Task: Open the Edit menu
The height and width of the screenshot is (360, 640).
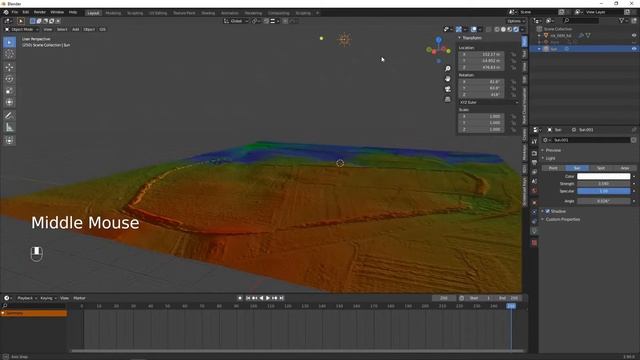Action: (x=26, y=12)
